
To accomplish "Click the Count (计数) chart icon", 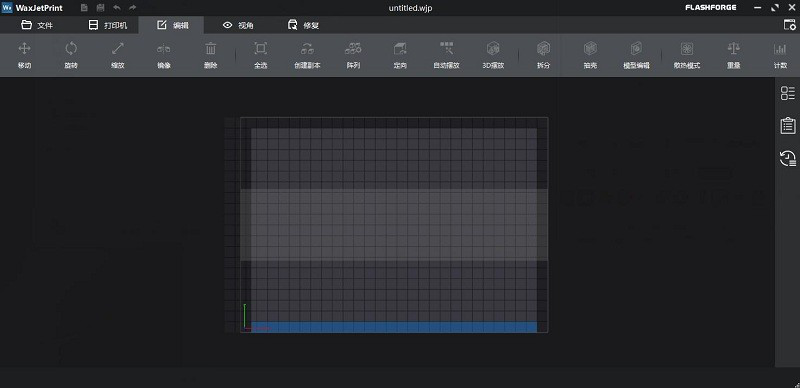I will pyautogui.click(x=780, y=48).
